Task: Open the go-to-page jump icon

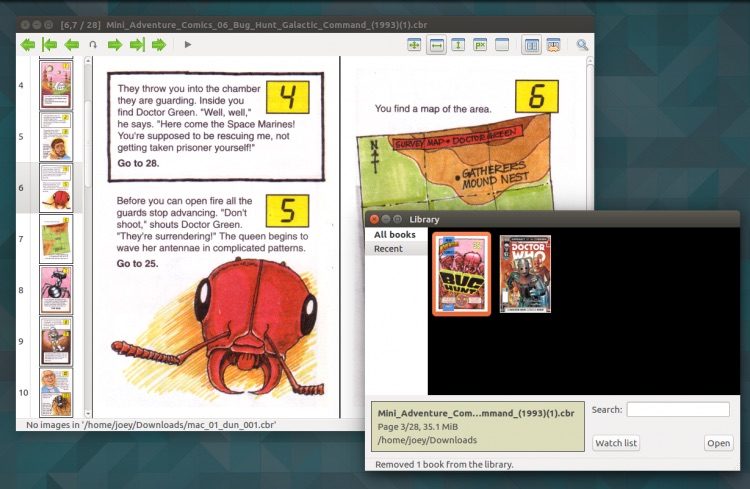Action: pos(93,45)
